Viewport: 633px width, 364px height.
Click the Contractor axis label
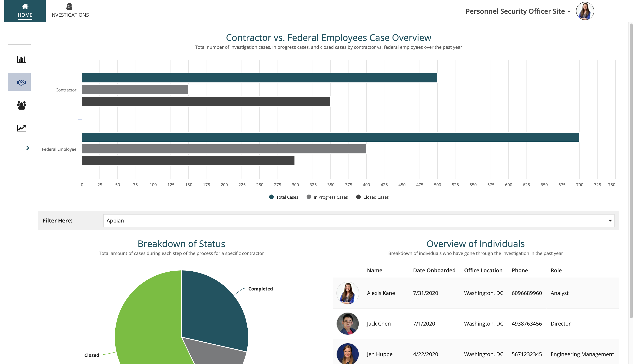pos(66,90)
